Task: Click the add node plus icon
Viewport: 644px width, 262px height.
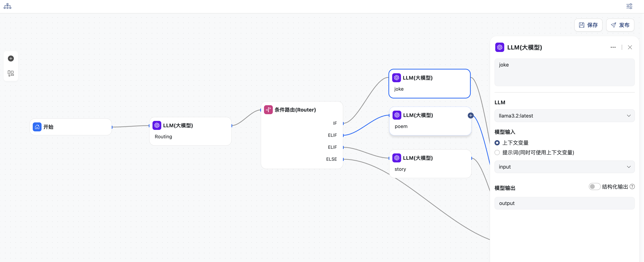Action: coord(11,58)
